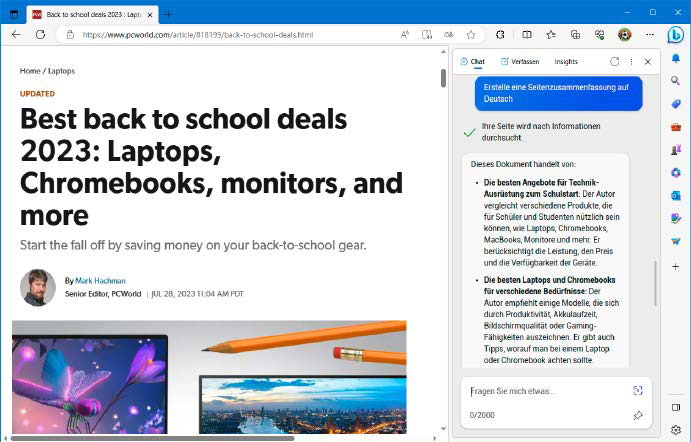Click the UPDATED label above headline
Screen dimensions: 691x442
pyautogui.click(x=37, y=94)
